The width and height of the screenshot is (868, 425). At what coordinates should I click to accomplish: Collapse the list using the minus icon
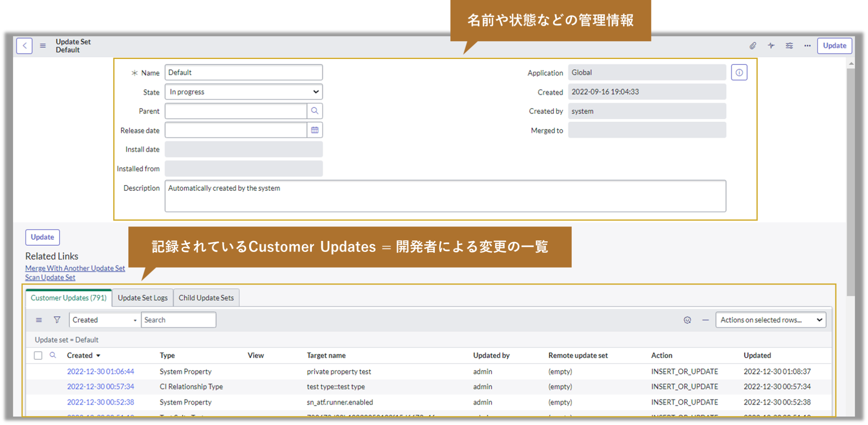[x=705, y=320]
